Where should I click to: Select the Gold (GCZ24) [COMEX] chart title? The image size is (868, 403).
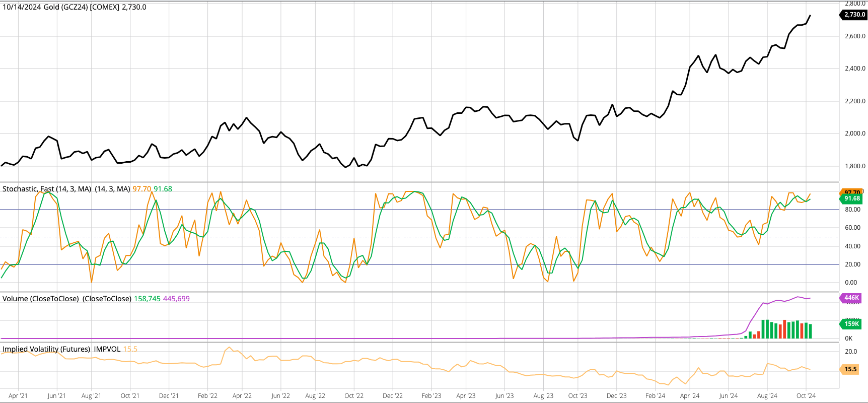[75, 7]
